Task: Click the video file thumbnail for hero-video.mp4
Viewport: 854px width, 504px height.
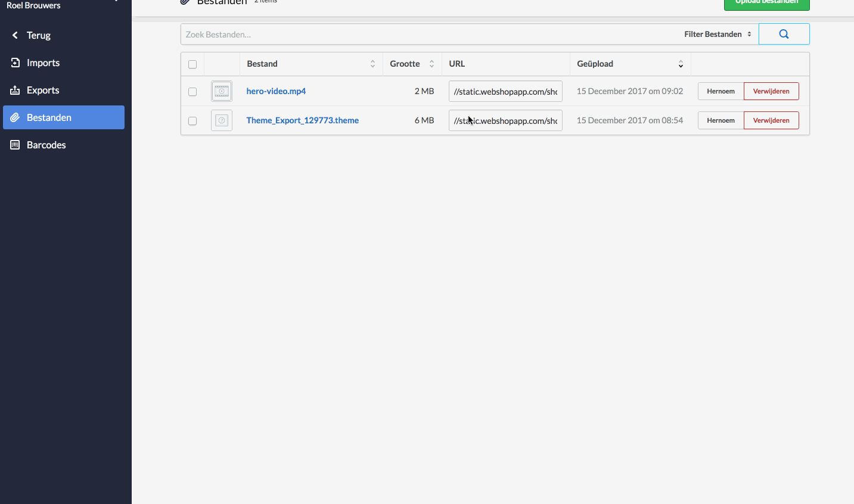Action: (x=222, y=91)
